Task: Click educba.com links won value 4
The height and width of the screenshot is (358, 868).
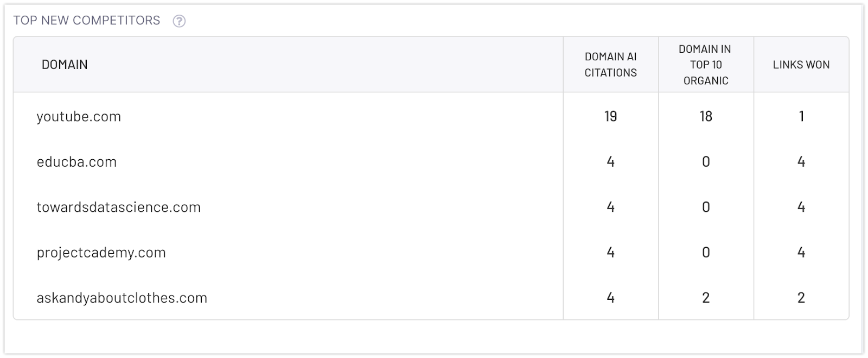Action: pyautogui.click(x=801, y=162)
